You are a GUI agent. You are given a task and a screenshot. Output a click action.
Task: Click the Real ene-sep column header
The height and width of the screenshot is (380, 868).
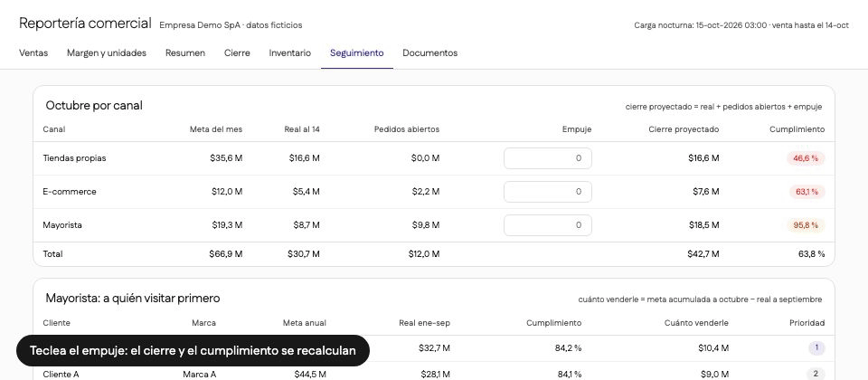(425, 323)
